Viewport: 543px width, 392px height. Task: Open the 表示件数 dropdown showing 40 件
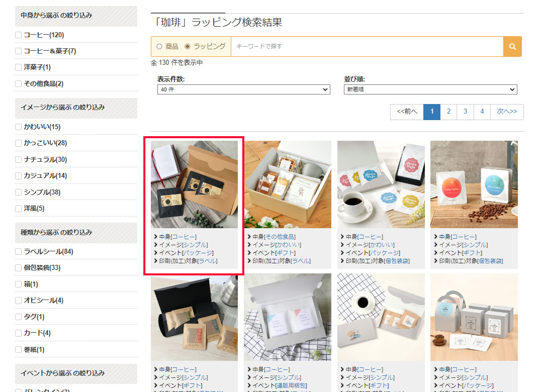pyautogui.click(x=243, y=89)
